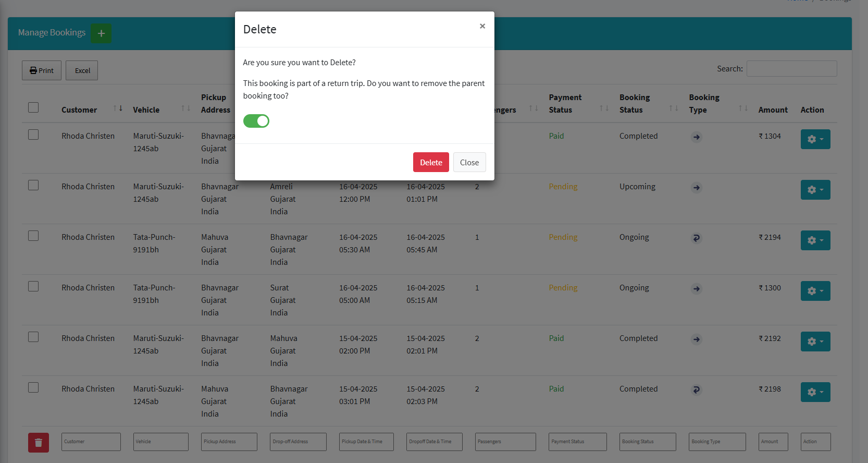Expand action dropdown for Upcoming booking row
Image resolution: width=868 pixels, height=463 pixels.
815,190
